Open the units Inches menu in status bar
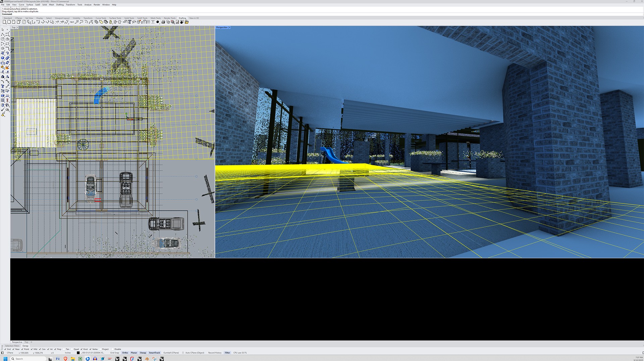This screenshot has width=644, height=361. point(68,353)
